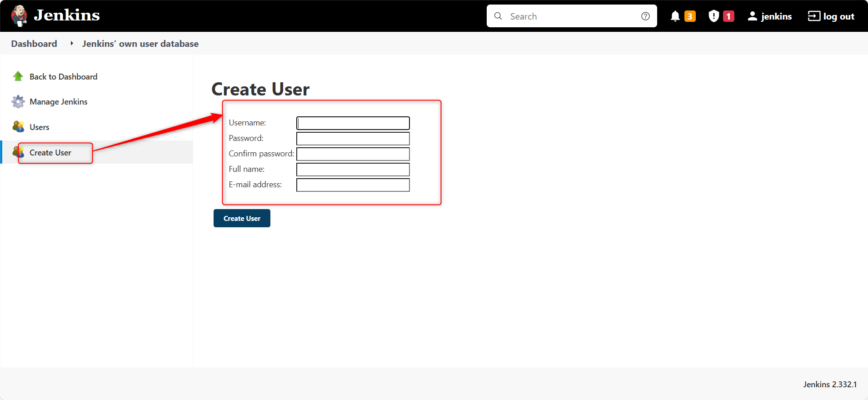The width and height of the screenshot is (868, 400).
Task: Open search help question mark icon
Action: [x=645, y=16]
